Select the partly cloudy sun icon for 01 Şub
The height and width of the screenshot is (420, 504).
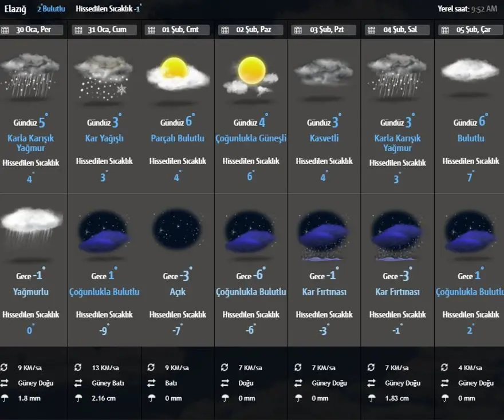click(x=178, y=76)
